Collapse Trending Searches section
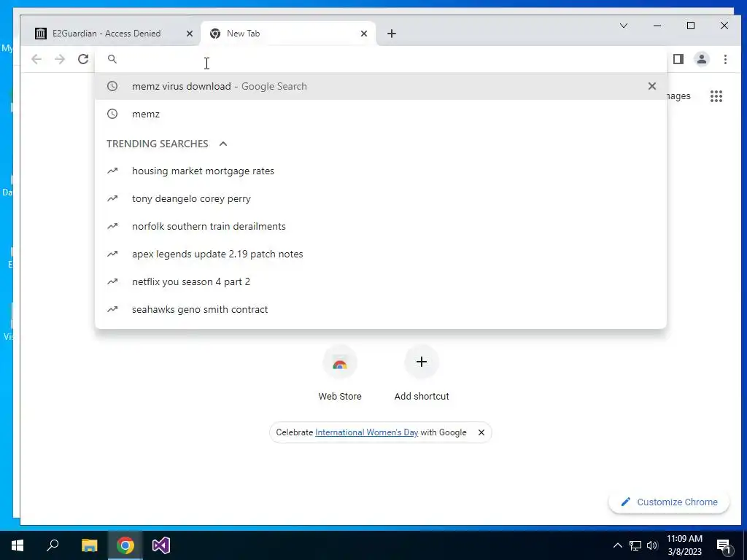This screenshot has height=560, width=747. (223, 144)
